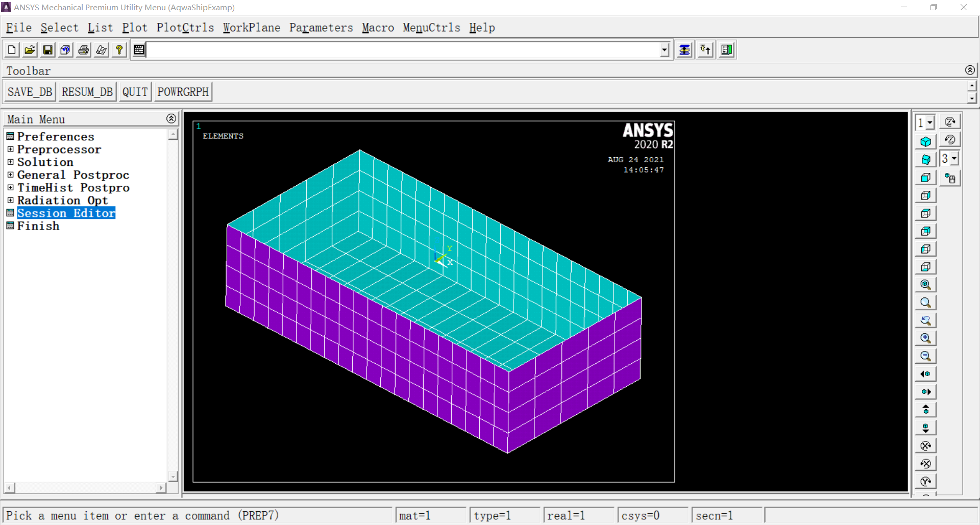Click the Main Menu scroll down arrow
The width and height of the screenshot is (980, 525).
tap(173, 477)
